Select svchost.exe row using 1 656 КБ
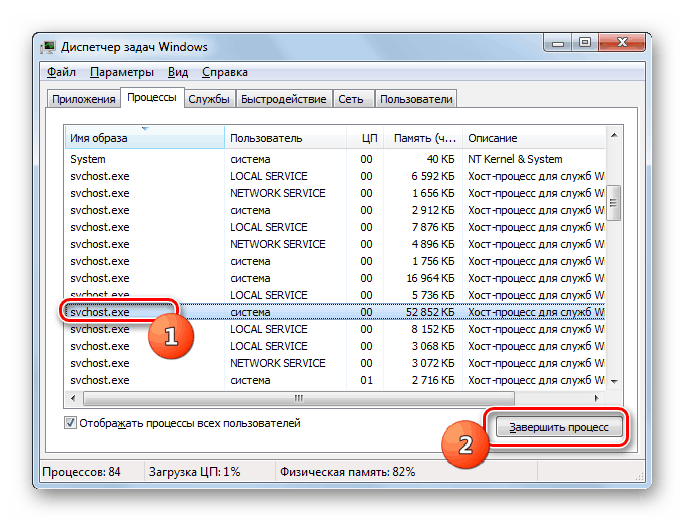 tap(335, 193)
